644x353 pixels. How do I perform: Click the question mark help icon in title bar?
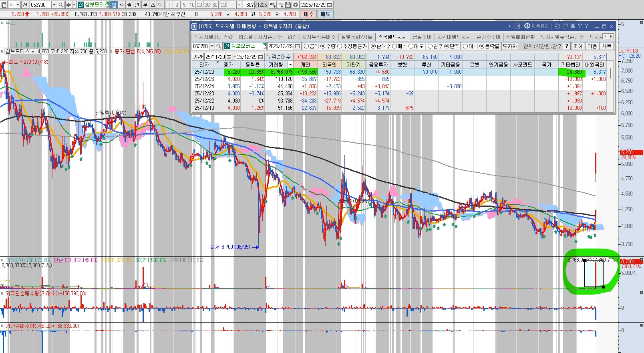[x=586, y=26]
